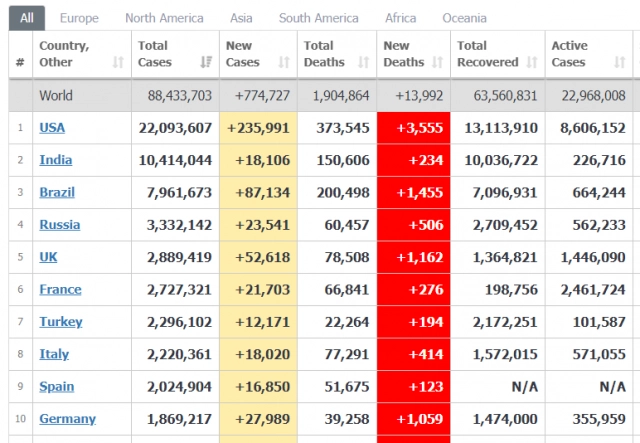This screenshot has width=640, height=443.
Task: Follow the Brazil country link
Action: click(x=57, y=192)
